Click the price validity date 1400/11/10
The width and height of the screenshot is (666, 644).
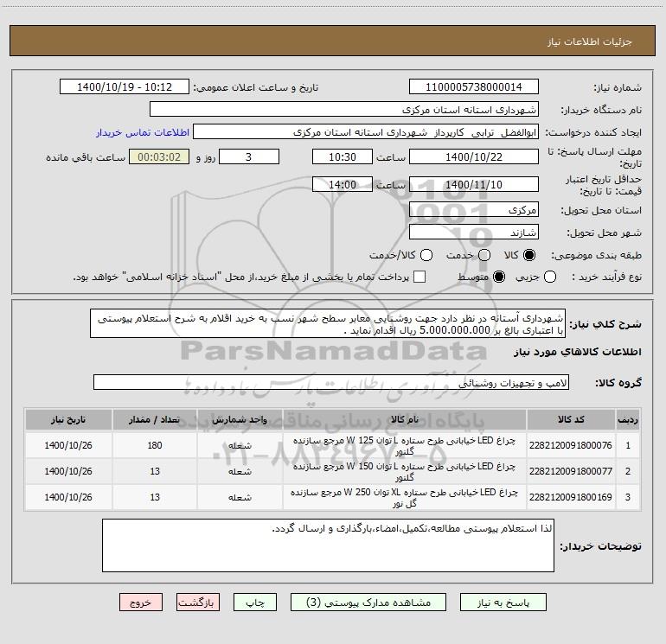coord(474,185)
